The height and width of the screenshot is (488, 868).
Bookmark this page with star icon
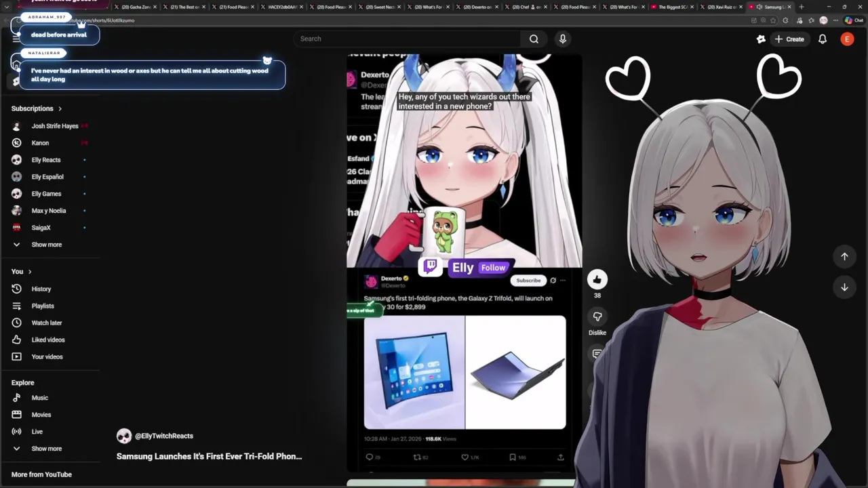coord(774,20)
